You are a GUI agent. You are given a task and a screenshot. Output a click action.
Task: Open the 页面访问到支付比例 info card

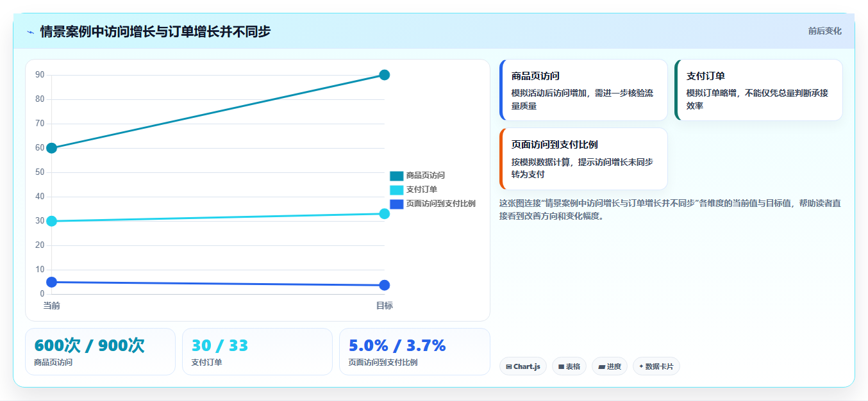583,159
